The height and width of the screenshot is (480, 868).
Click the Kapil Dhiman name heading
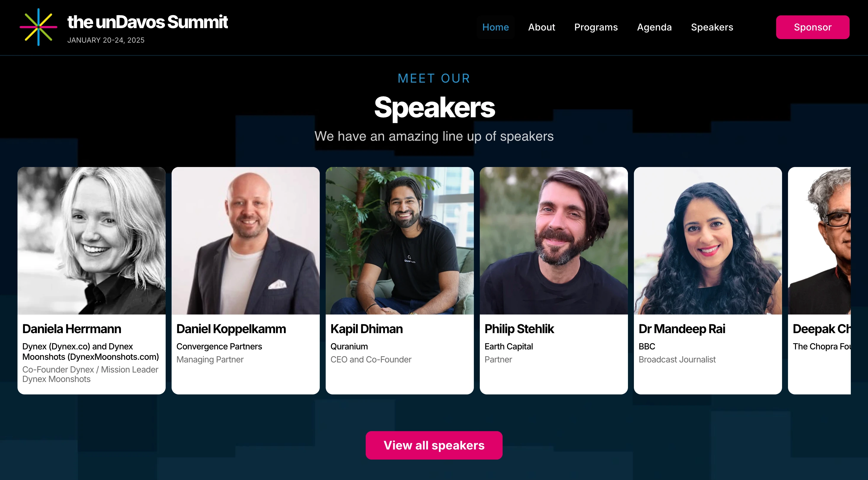coord(366,329)
